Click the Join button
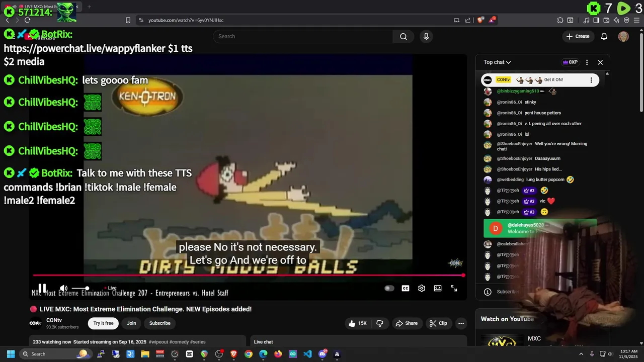 pos(131,323)
